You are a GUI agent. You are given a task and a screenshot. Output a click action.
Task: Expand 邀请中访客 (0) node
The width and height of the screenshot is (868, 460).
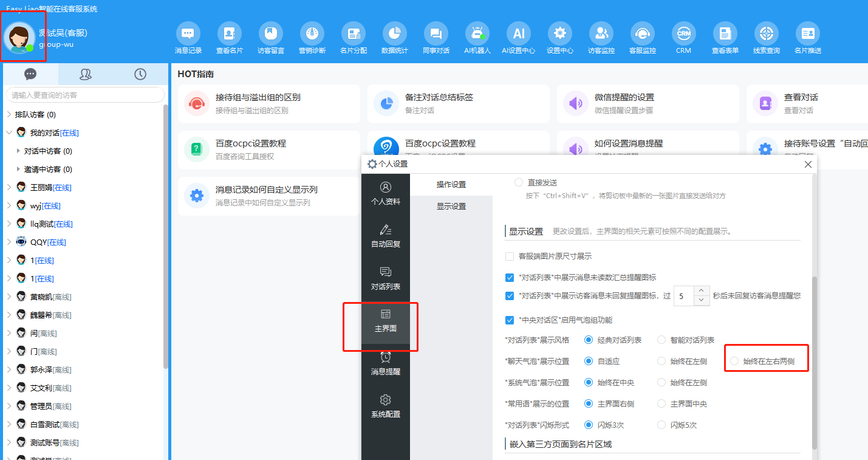click(x=18, y=169)
